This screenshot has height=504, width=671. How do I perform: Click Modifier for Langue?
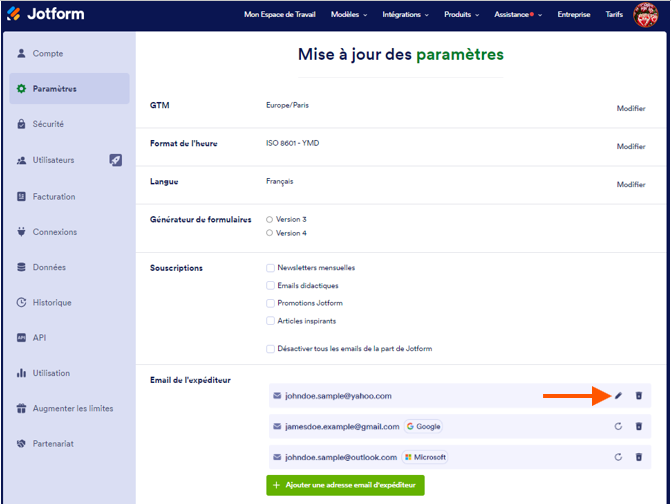pyautogui.click(x=631, y=184)
